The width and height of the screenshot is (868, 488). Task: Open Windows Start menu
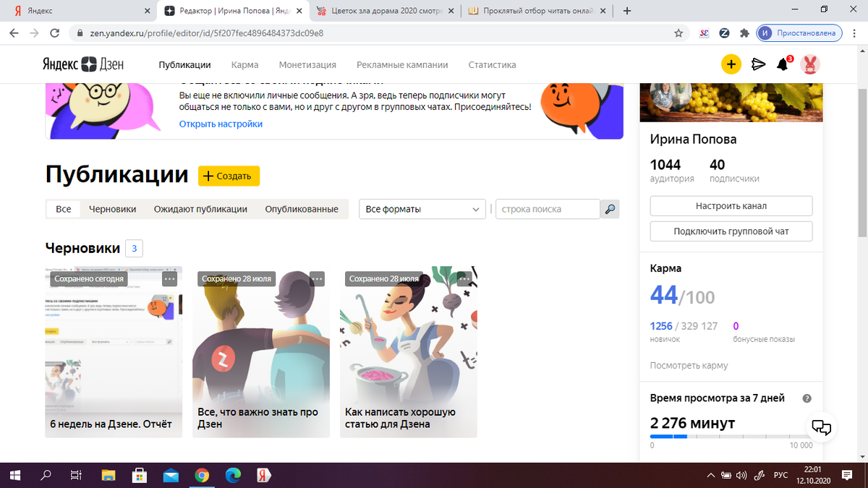[14, 475]
